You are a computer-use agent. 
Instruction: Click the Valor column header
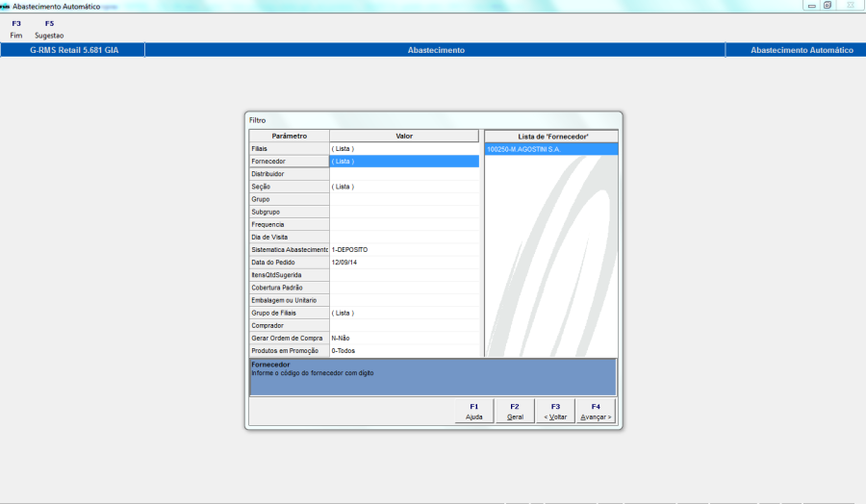(x=404, y=136)
